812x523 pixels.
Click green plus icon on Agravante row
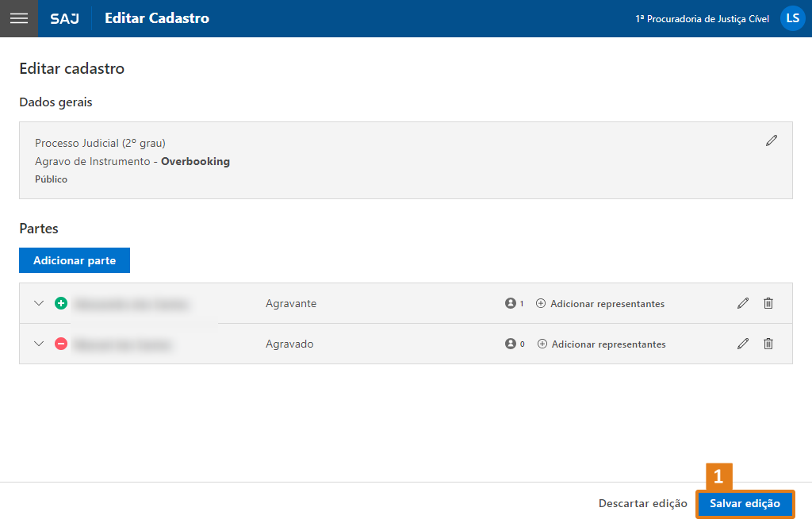(x=61, y=303)
